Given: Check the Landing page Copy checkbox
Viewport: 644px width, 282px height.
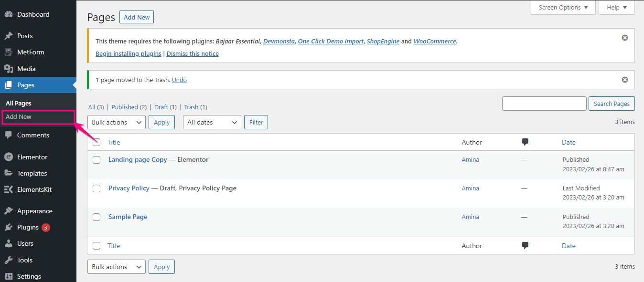Looking at the screenshot, I should [97, 160].
